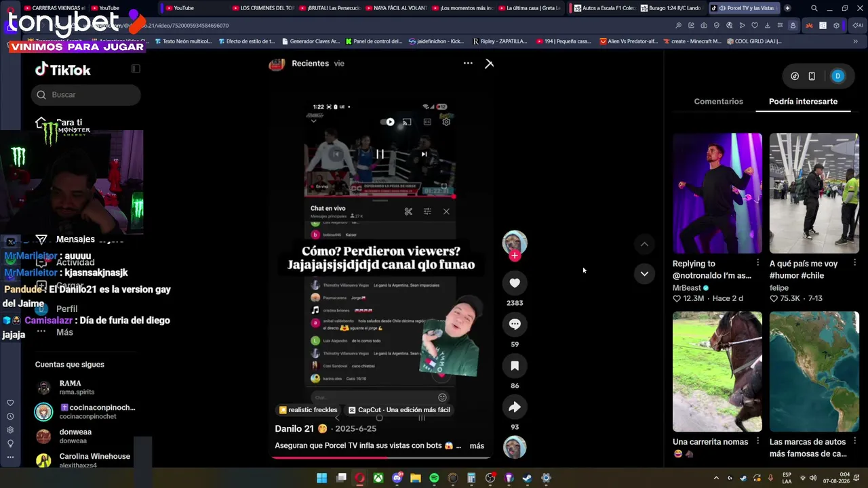
Task: Switch to Burago 1:24 R/C Lando tab
Action: [671, 8]
